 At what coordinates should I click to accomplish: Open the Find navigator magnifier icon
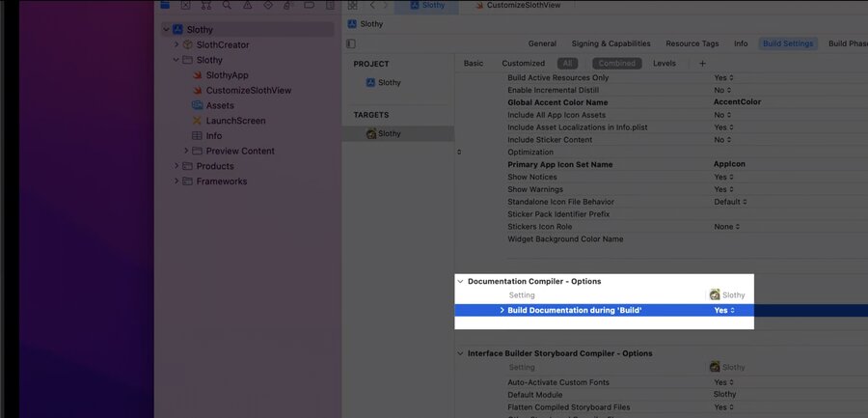227,5
